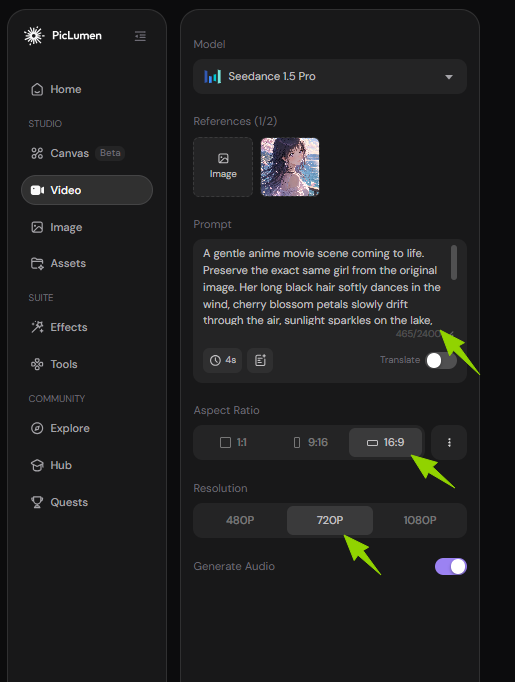Image resolution: width=515 pixels, height=682 pixels.
Task: Click the Hub graduation cap icon
Action: pos(37,465)
